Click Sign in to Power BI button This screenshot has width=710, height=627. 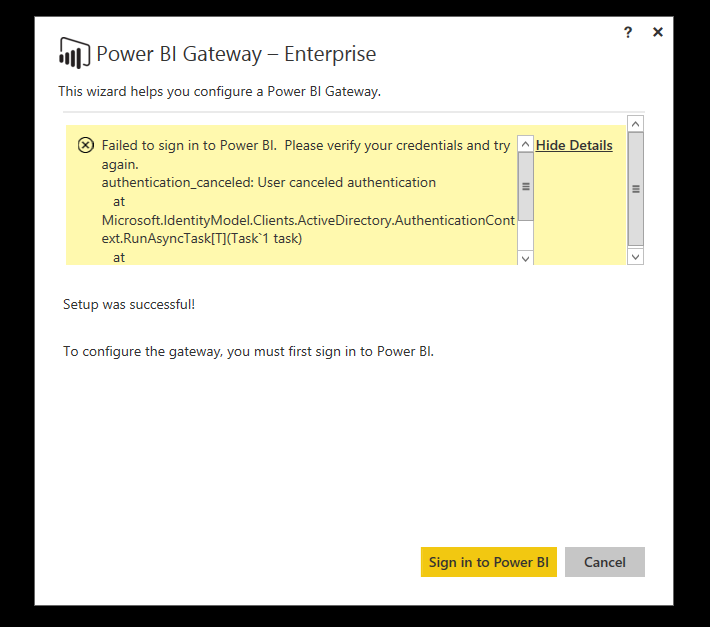(x=489, y=562)
